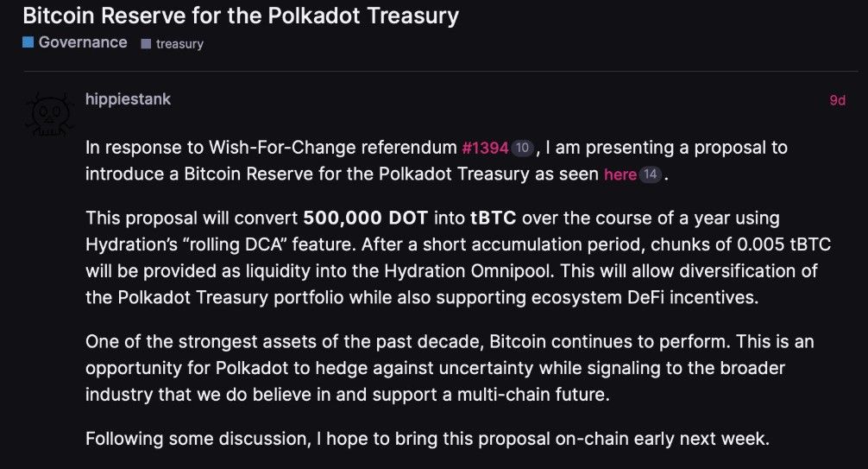Click the phrase 'Wish-For-Change referendum'
868x469 pixels.
click(333, 148)
